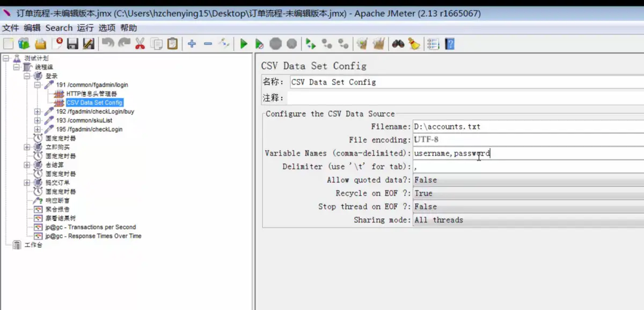The width and height of the screenshot is (644, 310).
Task: Click the Remote Shutdown All icon
Action: 343,44
